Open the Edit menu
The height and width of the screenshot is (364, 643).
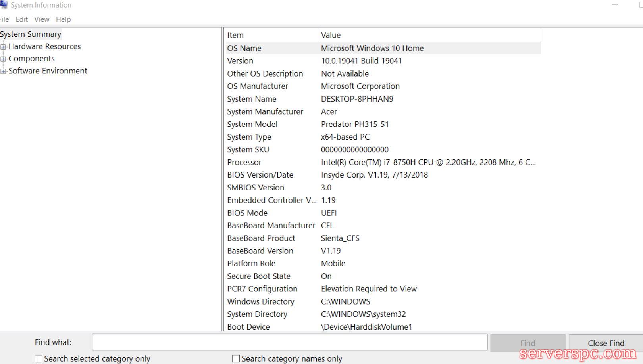coord(21,19)
